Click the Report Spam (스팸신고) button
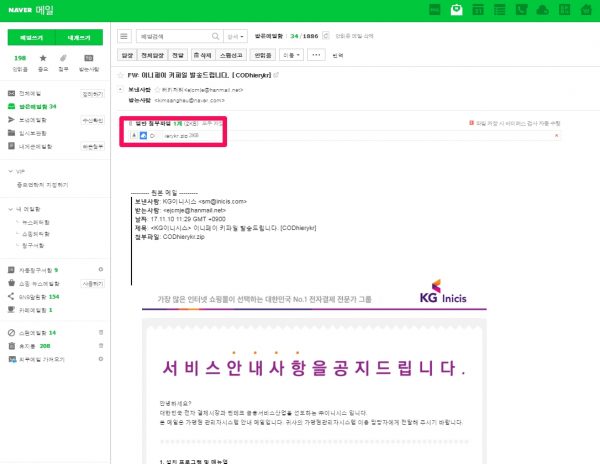600x464 pixels. pos(231,55)
